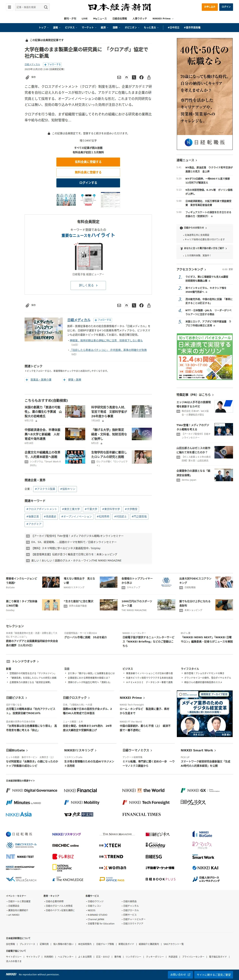Expand もっと見る nav dropdown
The width and height of the screenshot is (239, 980).
(151, 27)
